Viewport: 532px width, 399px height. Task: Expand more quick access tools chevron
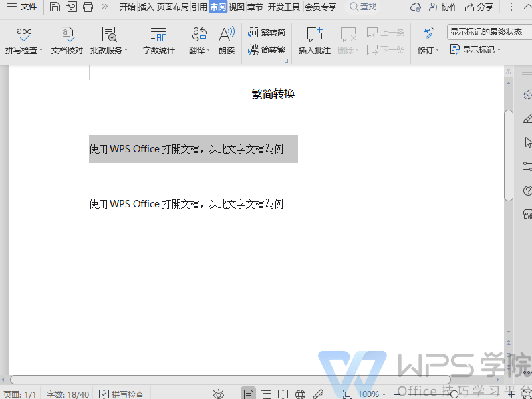tap(105, 7)
